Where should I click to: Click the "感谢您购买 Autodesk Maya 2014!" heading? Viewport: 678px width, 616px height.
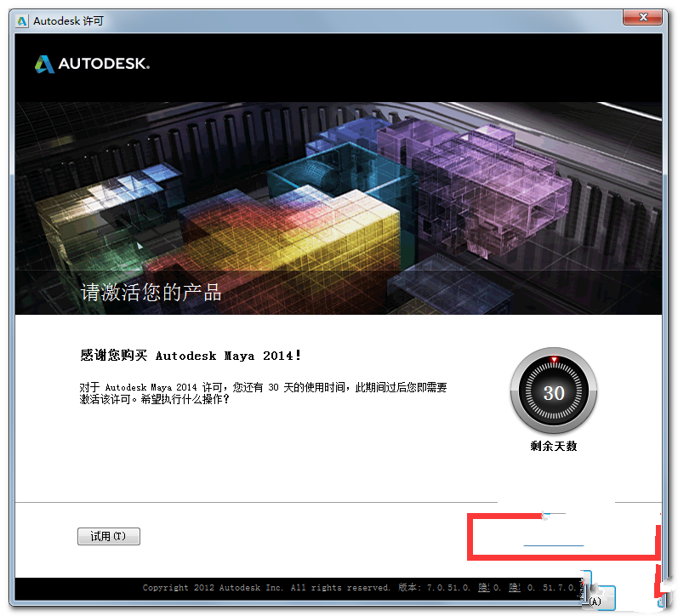pyautogui.click(x=191, y=356)
